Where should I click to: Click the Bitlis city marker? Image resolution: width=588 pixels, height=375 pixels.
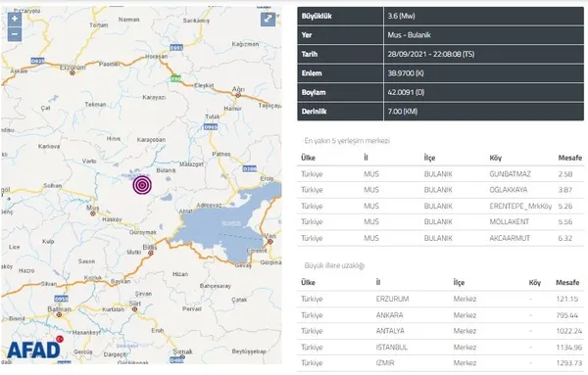coord(150,254)
